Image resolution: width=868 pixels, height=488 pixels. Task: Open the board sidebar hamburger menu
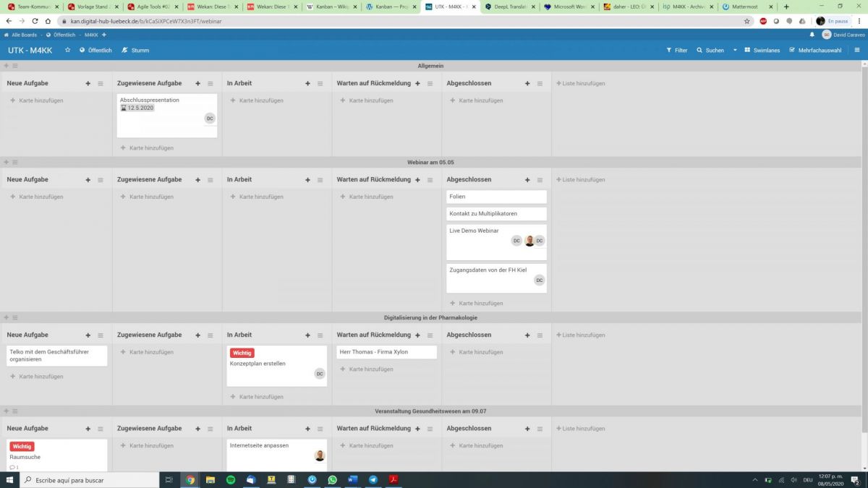tap(857, 50)
